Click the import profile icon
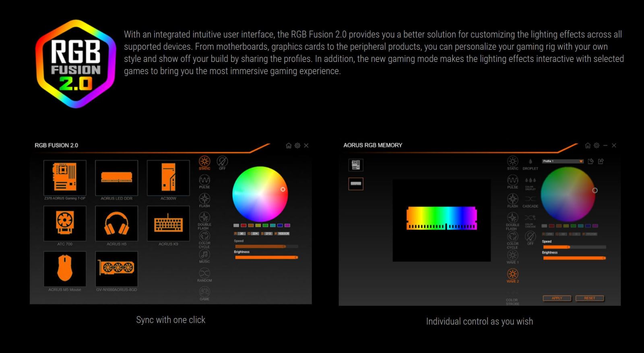644x353 pixels. click(591, 161)
